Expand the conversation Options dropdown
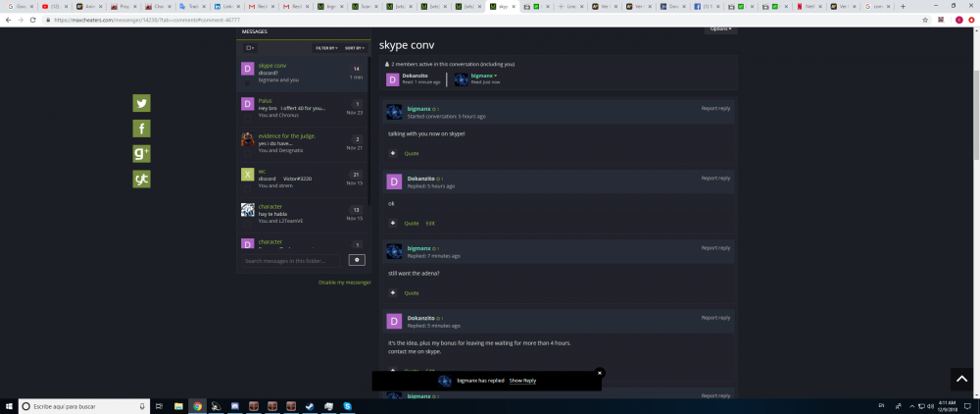 point(720,28)
